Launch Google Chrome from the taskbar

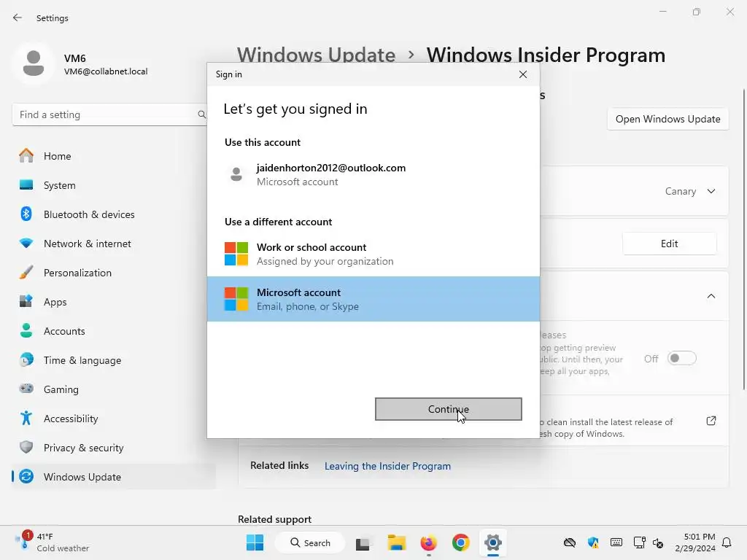461,542
